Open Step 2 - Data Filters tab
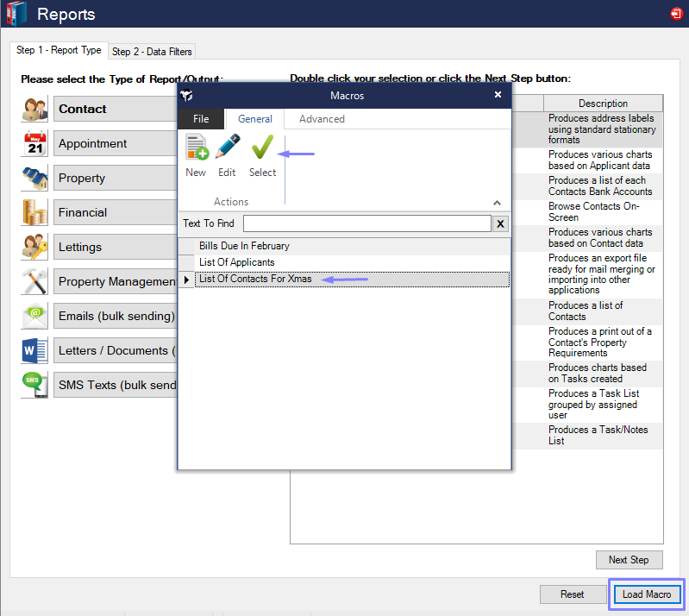The height and width of the screenshot is (616, 689). coord(153,52)
